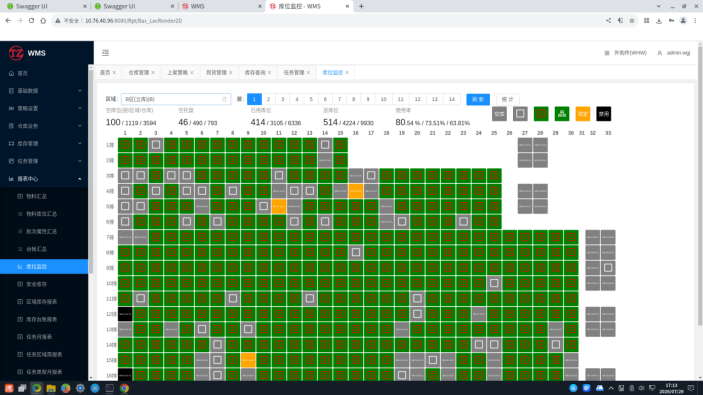Image resolution: width=703 pixels, height=395 pixels.
Task: Click the orange locked cell in row 4排
Action: click(x=356, y=191)
